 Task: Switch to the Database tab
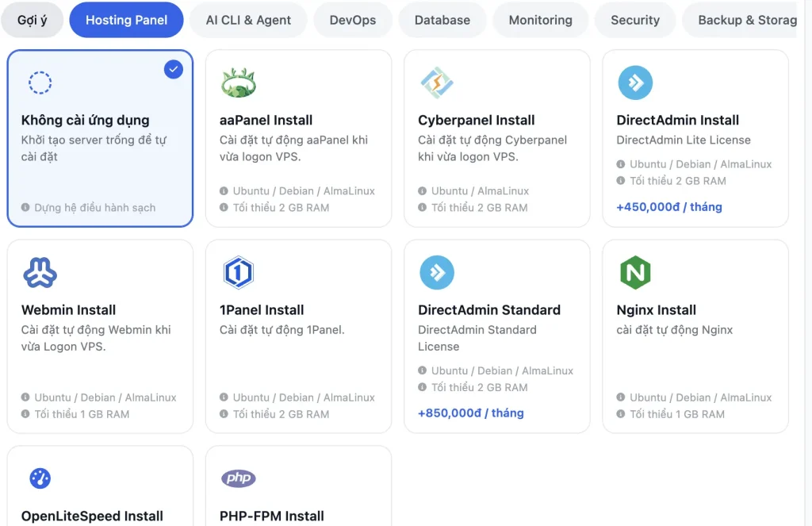click(x=442, y=20)
